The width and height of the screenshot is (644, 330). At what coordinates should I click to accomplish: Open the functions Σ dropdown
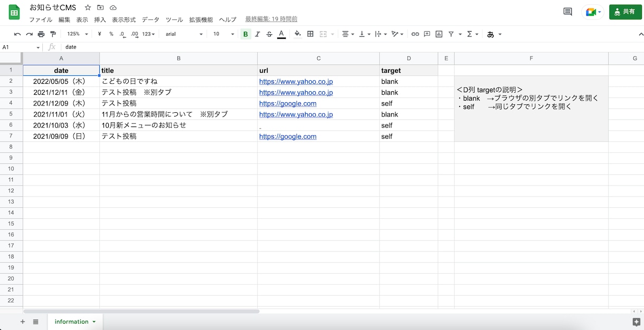[x=472, y=34]
